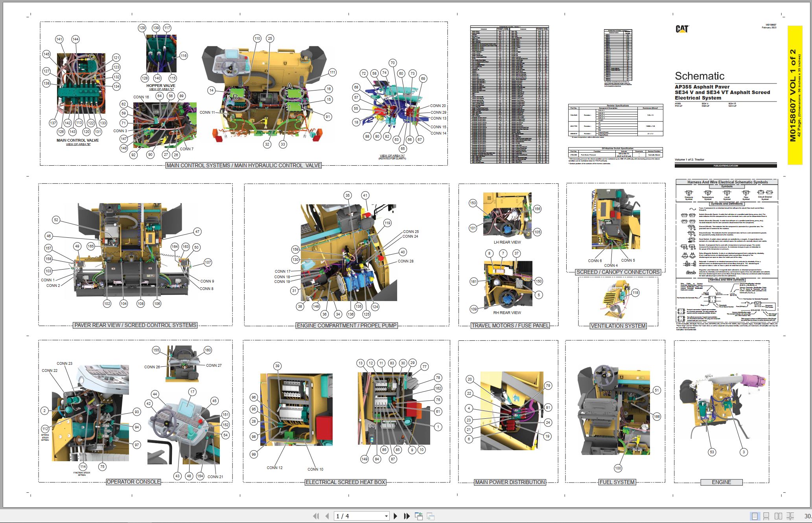Click the MAIN CONTROL VALVE caption

77,140
